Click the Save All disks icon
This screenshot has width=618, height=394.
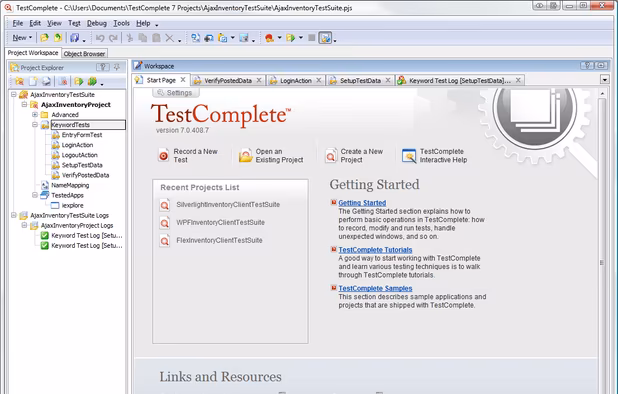(74, 38)
